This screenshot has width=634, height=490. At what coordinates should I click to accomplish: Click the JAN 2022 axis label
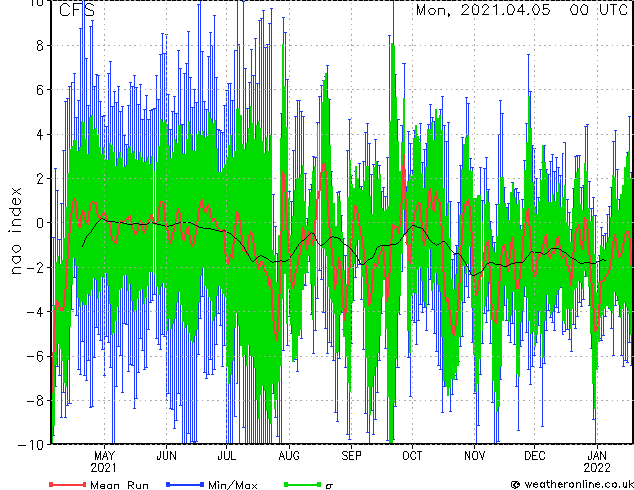(x=597, y=462)
